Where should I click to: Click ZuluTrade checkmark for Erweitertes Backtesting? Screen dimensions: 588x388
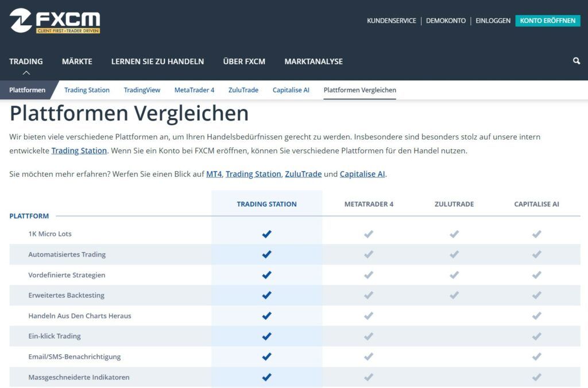(454, 295)
